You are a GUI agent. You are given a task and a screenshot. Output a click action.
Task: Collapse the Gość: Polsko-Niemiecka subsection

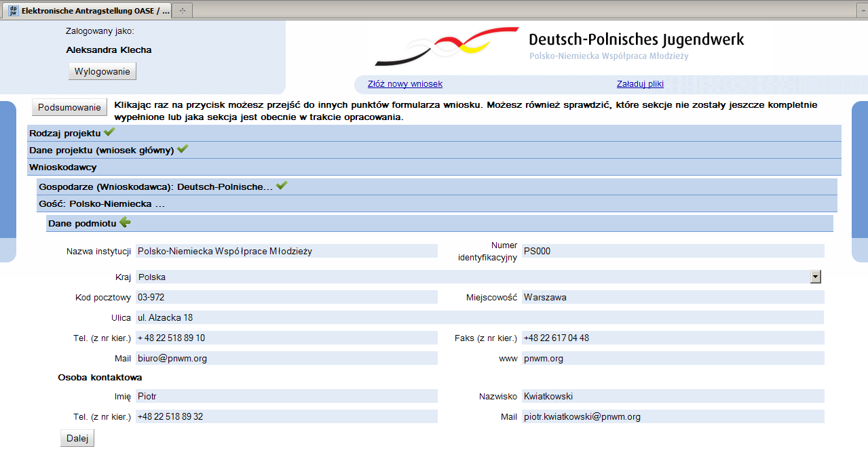[437, 203]
